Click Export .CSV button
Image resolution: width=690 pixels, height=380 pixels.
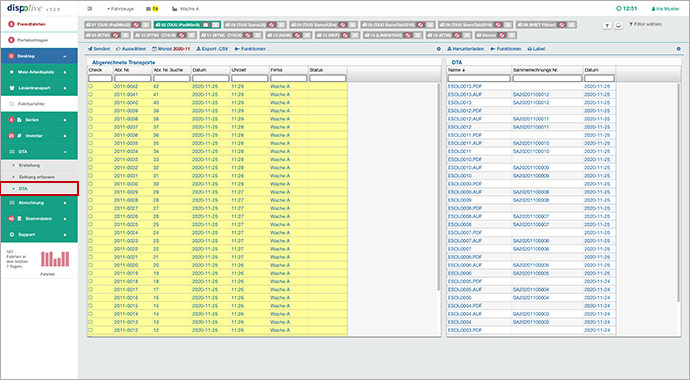click(x=212, y=49)
